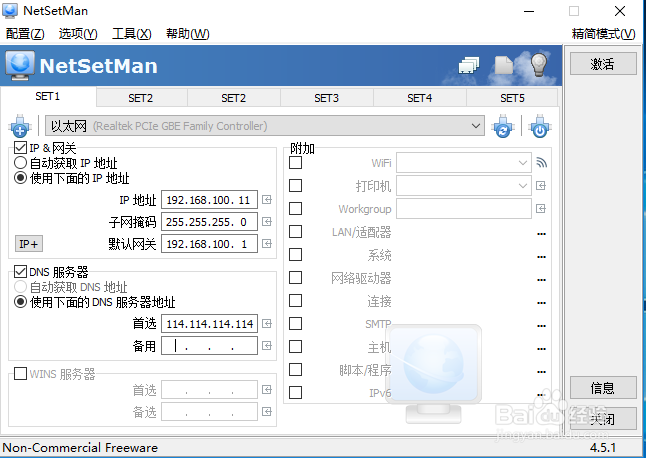646x458 pixels.
Task: Switch to the SET3 tab
Action: (327, 98)
